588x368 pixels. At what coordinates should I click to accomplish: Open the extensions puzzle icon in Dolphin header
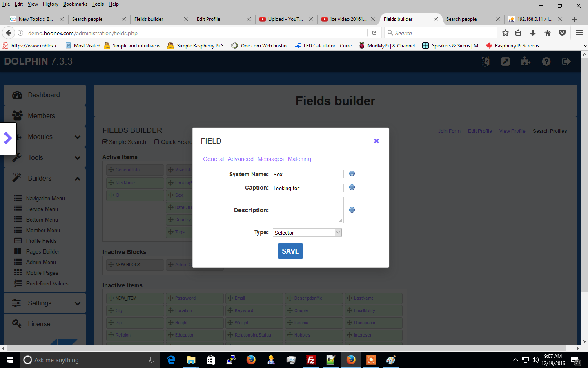(x=526, y=61)
